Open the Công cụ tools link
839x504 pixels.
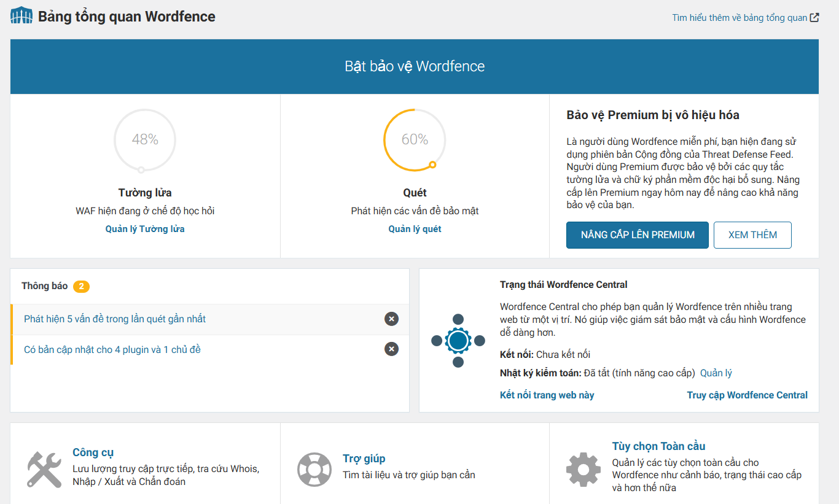pyautogui.click(x=93, y=452)
